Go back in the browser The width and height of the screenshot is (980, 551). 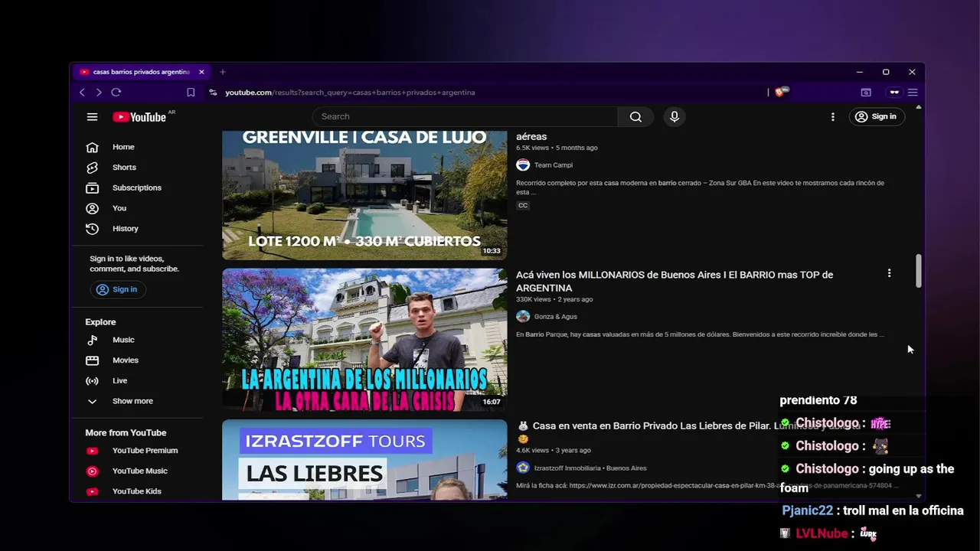[x=82, y=93]
